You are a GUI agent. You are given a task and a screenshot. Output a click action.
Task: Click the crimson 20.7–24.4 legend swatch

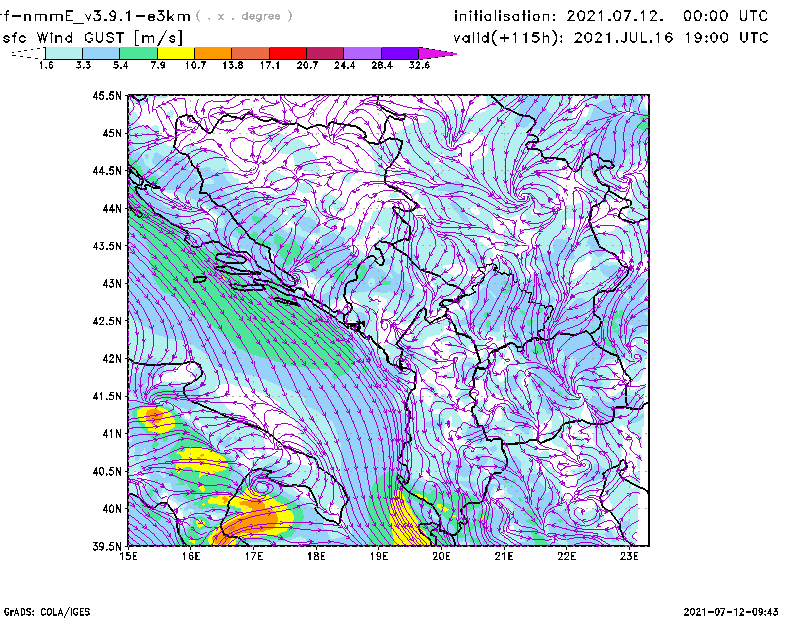click(x=325, y=53)
